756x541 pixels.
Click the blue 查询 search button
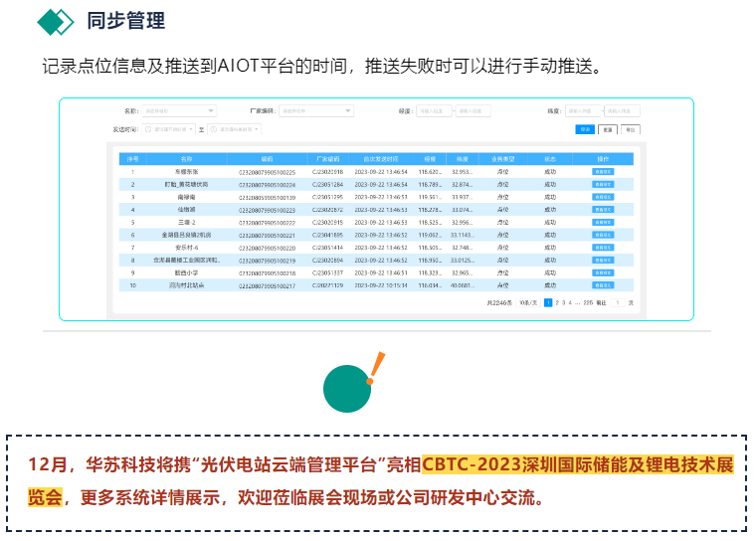[x=584, y=129]
